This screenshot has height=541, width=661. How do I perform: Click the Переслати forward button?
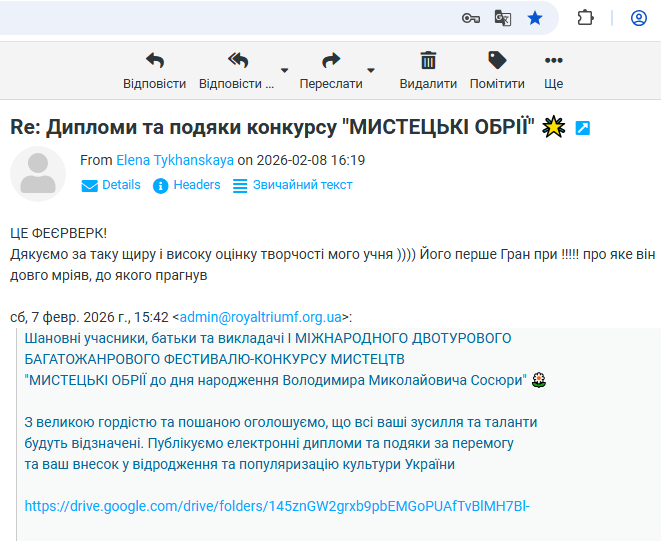(x=331, y=70)
